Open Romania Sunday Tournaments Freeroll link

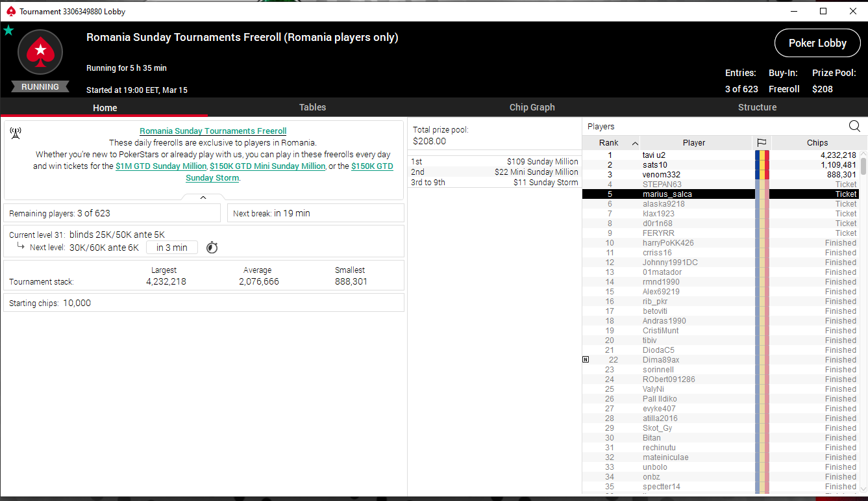click(213, 131)
